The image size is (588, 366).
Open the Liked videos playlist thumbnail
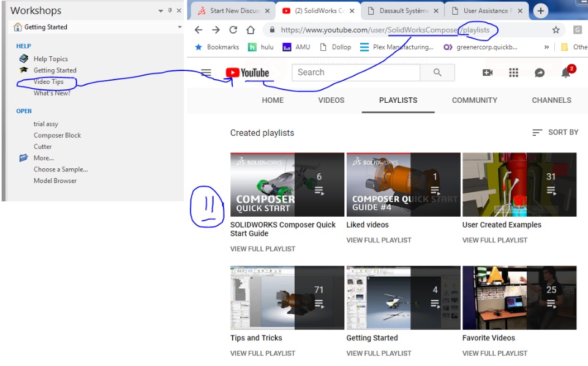[404, 184]
